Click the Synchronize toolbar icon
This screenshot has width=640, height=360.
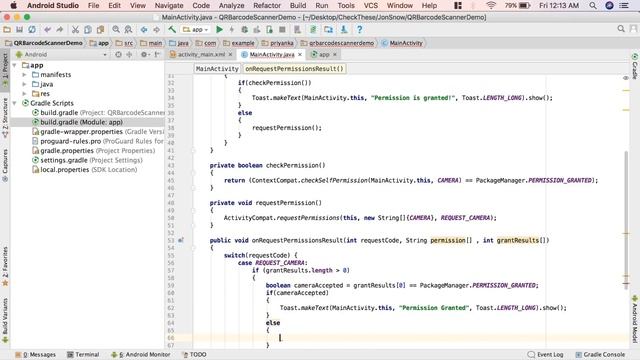32,29
